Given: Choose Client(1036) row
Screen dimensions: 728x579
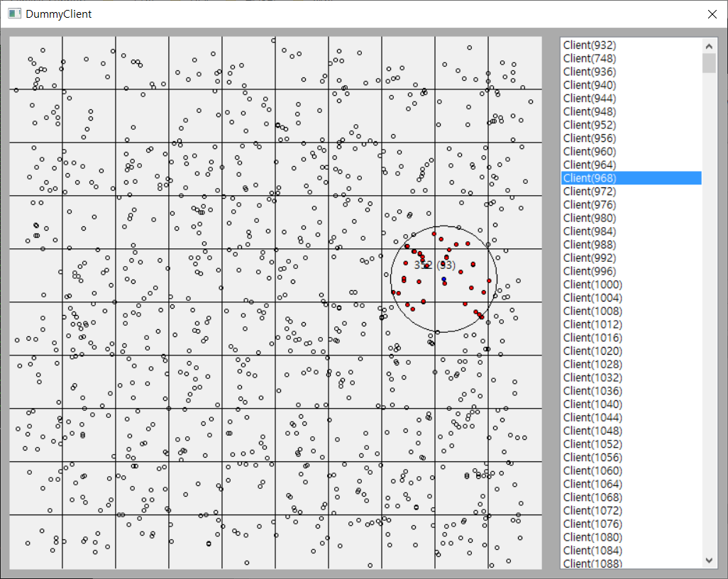Looking at the screenshot, I should 631,391.
